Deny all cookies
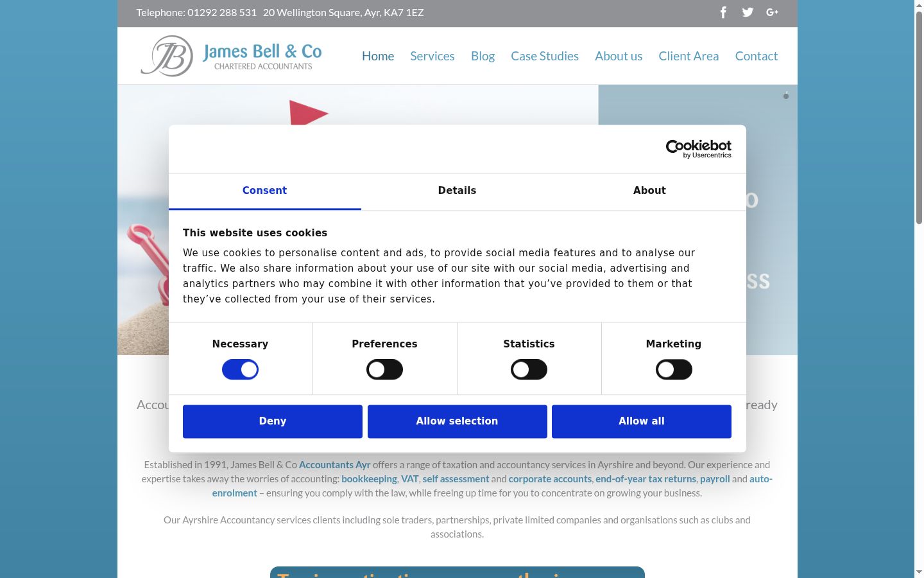Image resolution: width=924 pixels, height=578 pixels. [x=273, y=421]
